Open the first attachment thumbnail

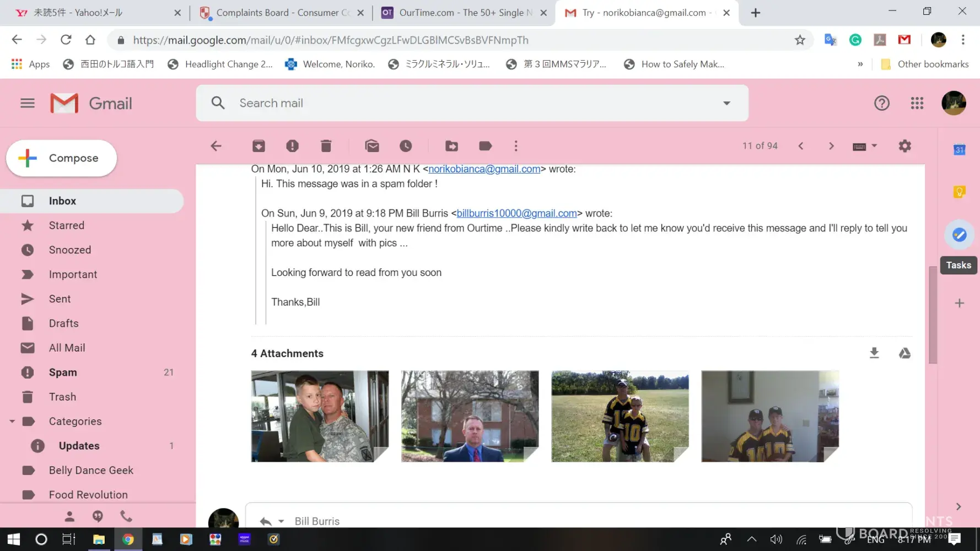pyautogui.click(x=320, y=416)
